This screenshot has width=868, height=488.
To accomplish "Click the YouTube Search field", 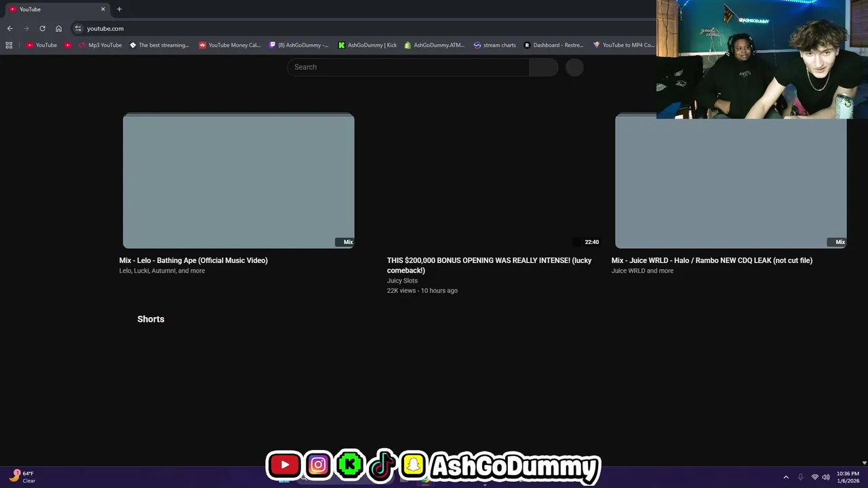I will [x=408, y=67].
